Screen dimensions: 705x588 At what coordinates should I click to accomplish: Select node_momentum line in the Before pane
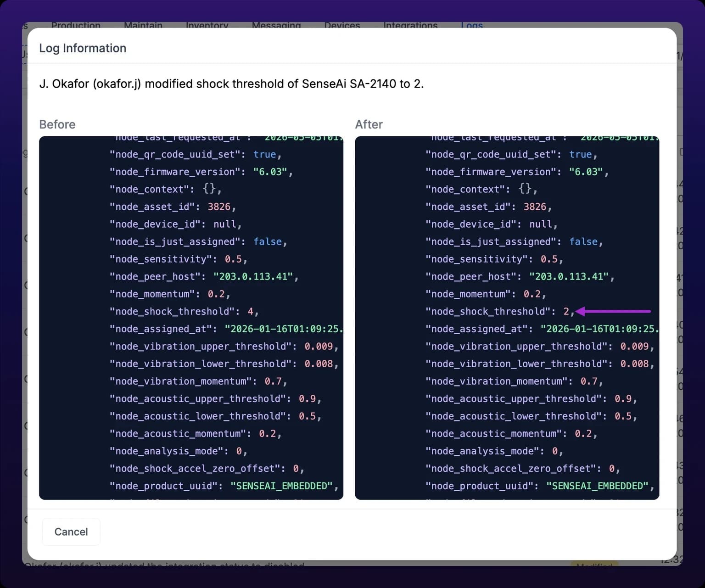pyautogui.click(x=170, y=294)
